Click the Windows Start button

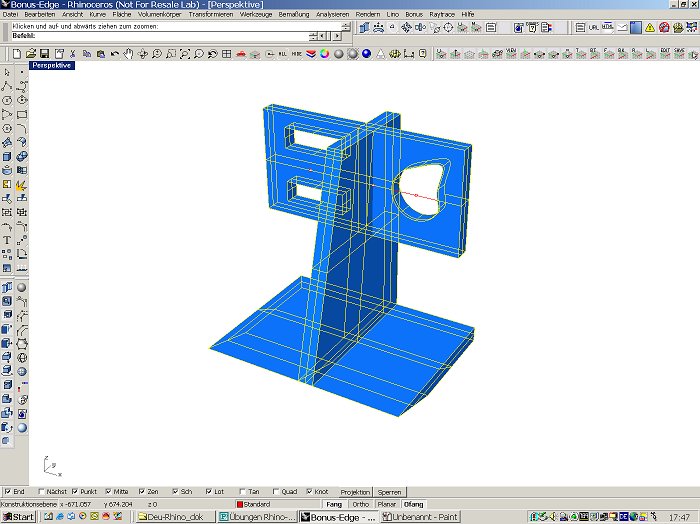tap(18, 517)
